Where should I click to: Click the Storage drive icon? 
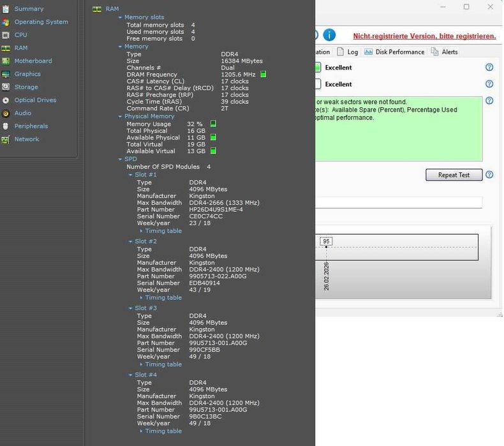point(6,87)
